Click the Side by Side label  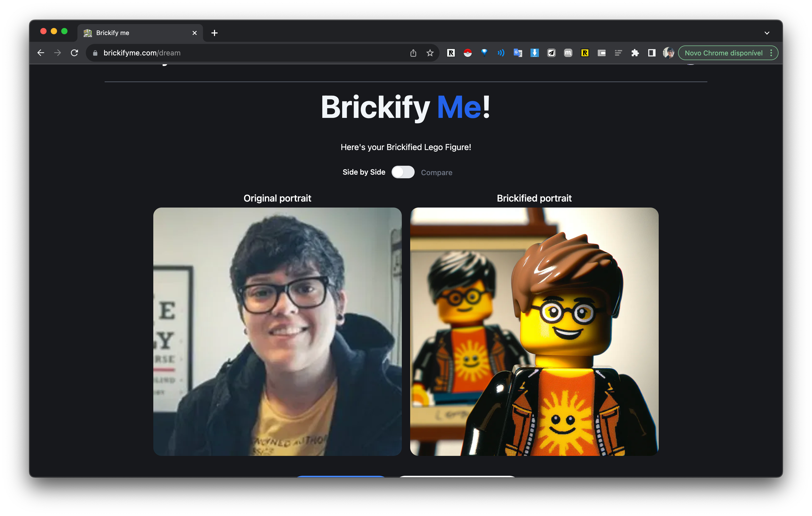tap(364, 172)
